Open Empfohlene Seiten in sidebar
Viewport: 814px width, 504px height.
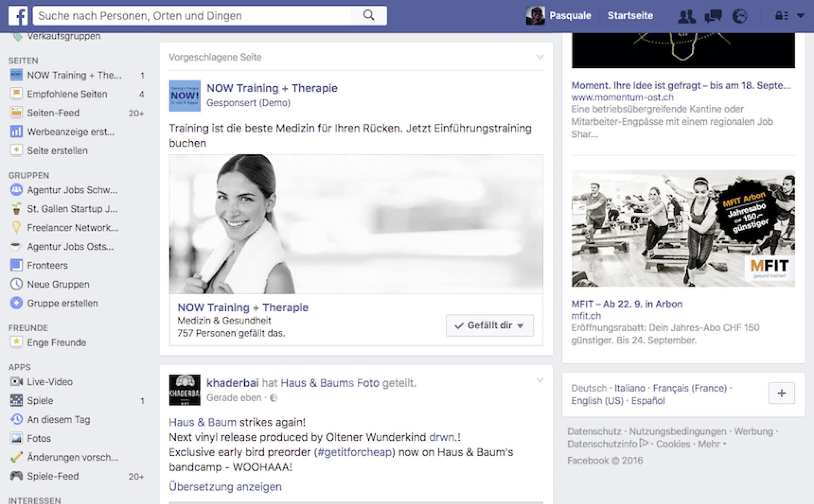coord(67,94)
